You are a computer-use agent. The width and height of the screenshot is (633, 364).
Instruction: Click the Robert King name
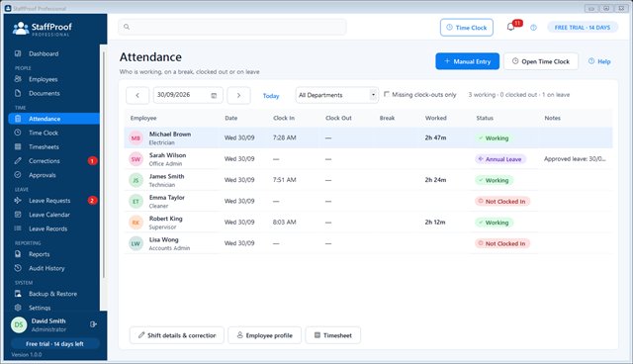pos(165,219)
